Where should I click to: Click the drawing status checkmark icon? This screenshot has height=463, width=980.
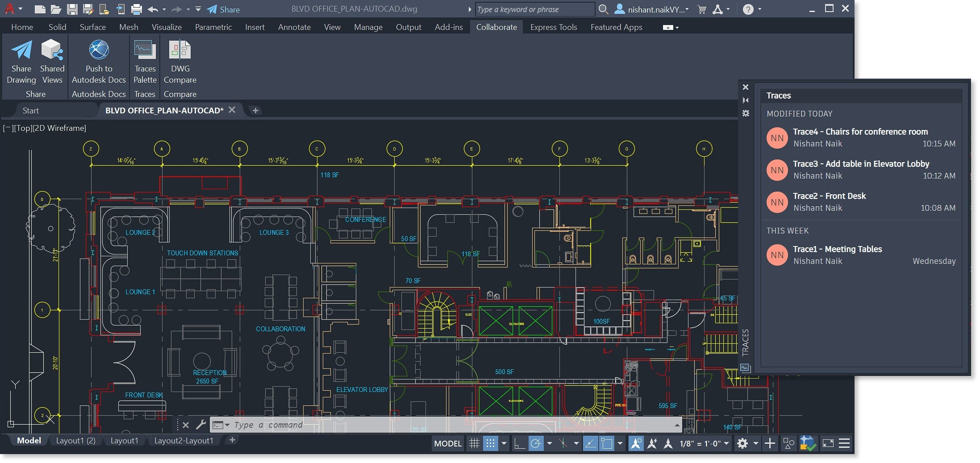click(808, 443)
